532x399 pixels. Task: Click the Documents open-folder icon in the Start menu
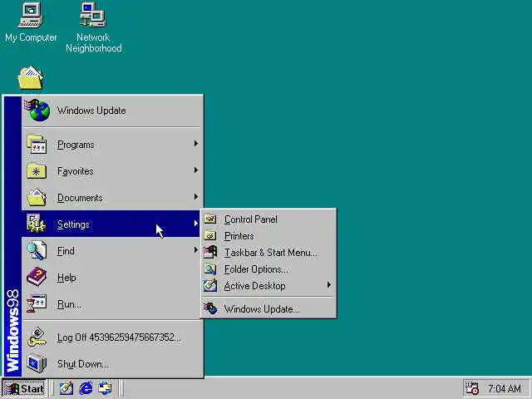pyautogui.click(x=37, y=198)
